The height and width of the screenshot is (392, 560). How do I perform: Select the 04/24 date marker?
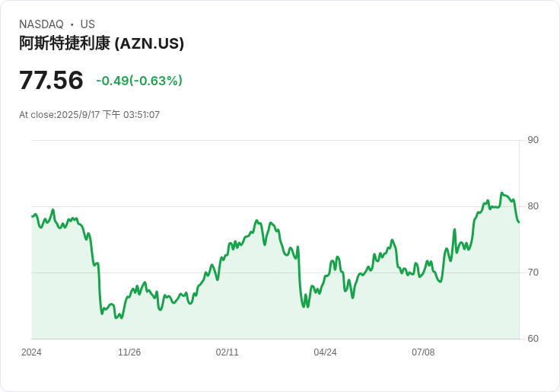click(x=325, y=352)
